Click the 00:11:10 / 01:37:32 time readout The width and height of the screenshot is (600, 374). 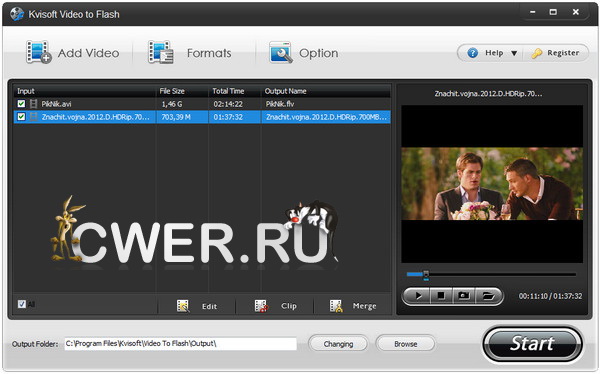tap(550, 296)
